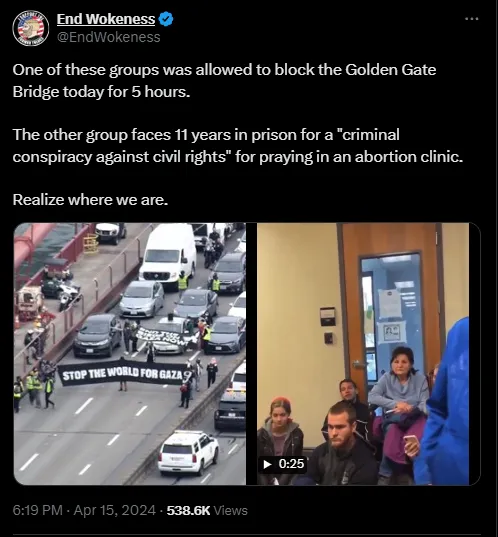Open the Golden Gate Bridge protest image
This screenshot has height=537, width=498.
tap(129, 354)
